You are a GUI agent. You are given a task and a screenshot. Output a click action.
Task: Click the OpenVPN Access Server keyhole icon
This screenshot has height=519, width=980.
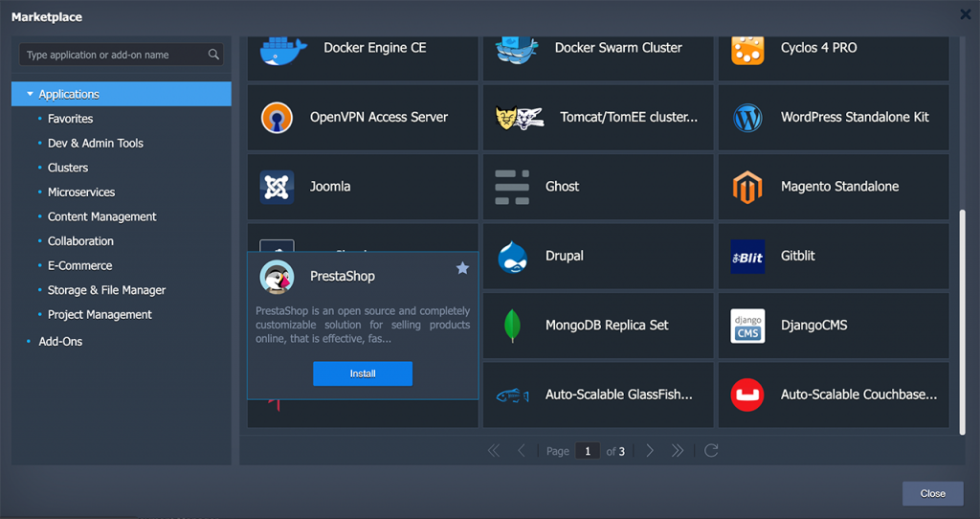pos(277,117)
